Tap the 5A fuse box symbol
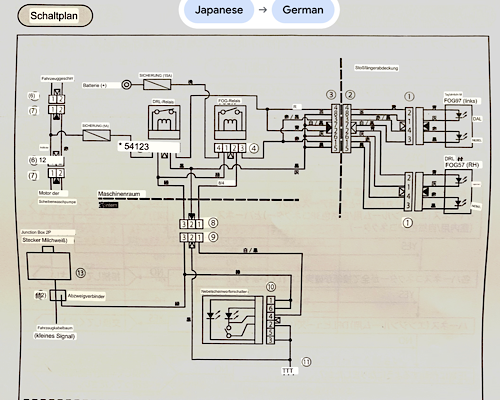The height and width of the screenshot is (400, 500). (97, 135)
